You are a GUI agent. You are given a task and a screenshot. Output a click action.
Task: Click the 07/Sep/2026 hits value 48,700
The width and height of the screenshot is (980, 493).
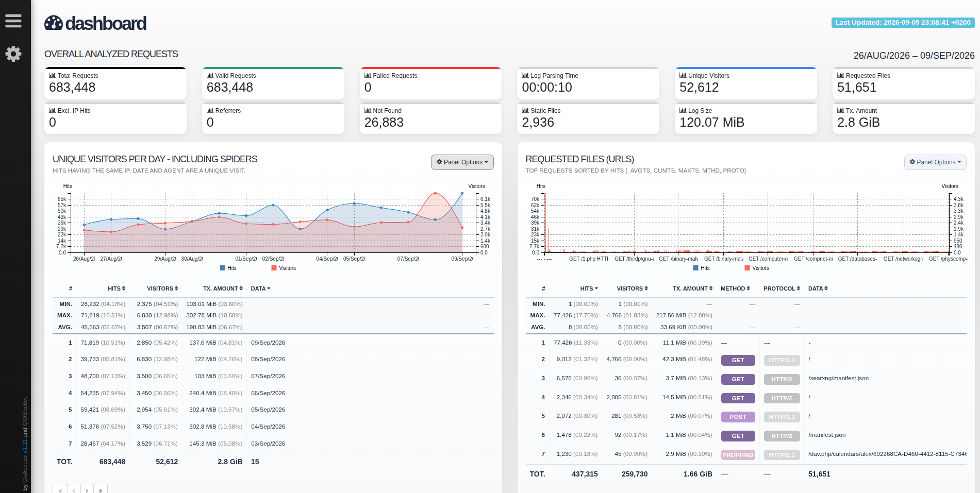pyautogui.click(x=90, y=376)
